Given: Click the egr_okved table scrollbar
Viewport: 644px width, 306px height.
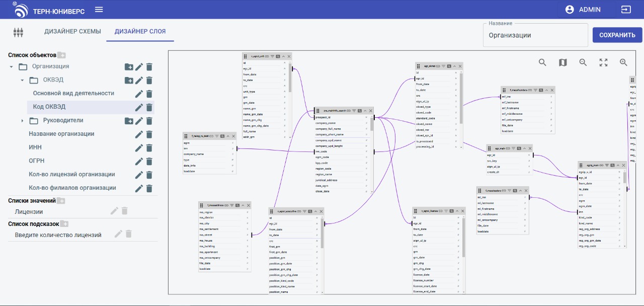Looking at the screenshot, I should (x=461, y=98).
